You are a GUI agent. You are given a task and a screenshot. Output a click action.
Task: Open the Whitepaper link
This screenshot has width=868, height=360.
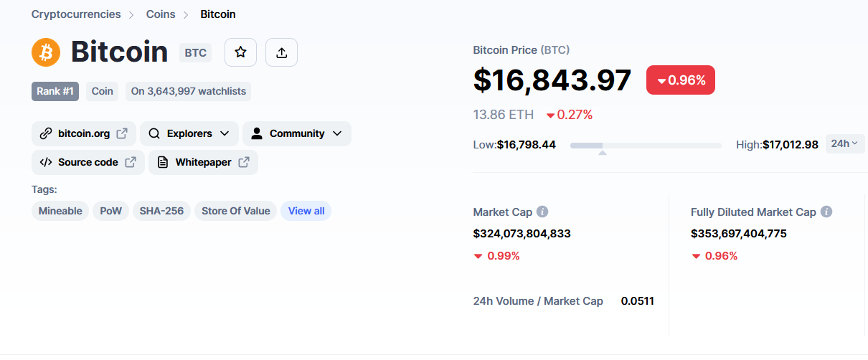tap(203, 162)
